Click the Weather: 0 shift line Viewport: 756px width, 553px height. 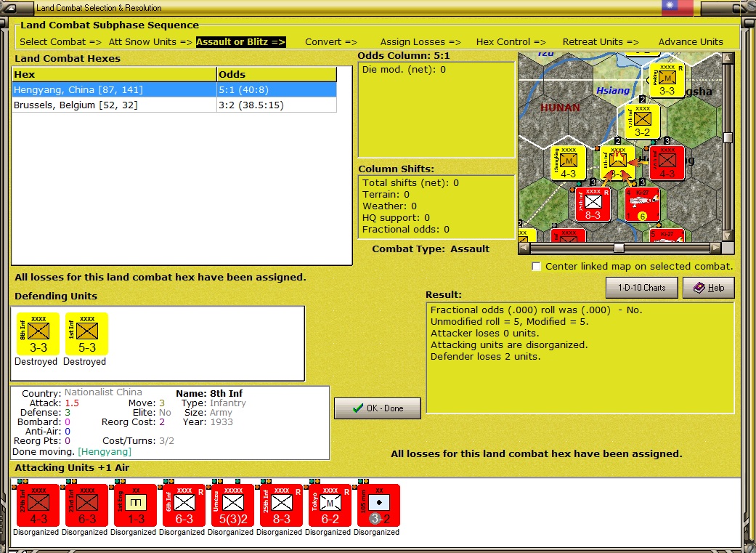click(389, 206)
